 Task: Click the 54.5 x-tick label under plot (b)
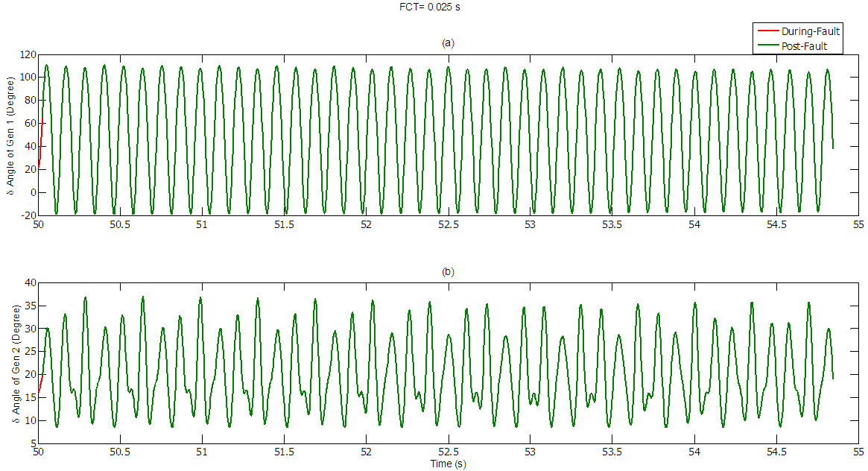776,452
